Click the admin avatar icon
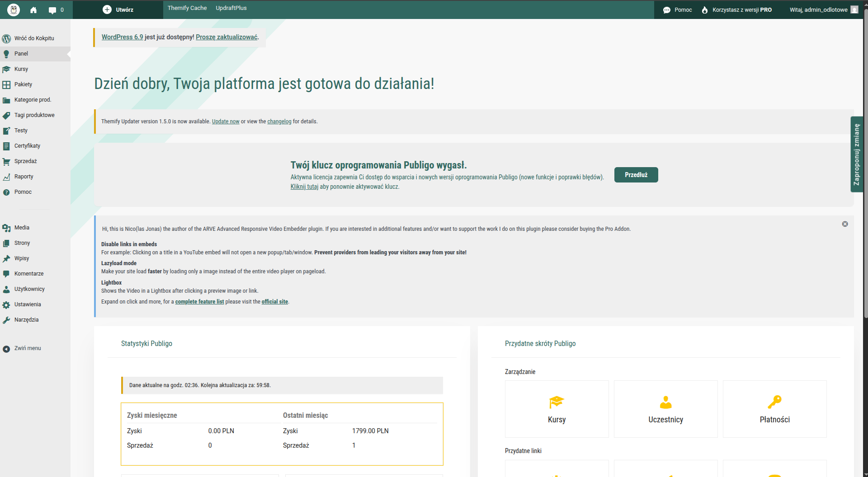 pyautogui.click(x=854, y=9)
